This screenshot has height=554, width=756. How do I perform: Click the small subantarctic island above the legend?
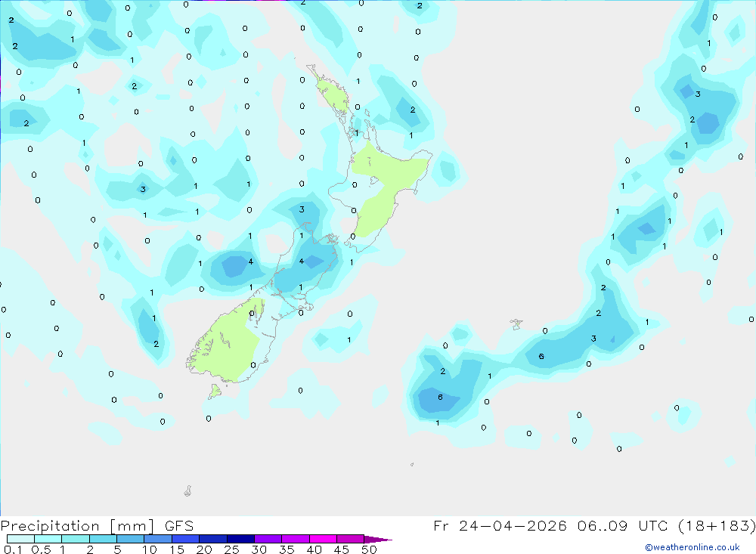coord(188,491)
